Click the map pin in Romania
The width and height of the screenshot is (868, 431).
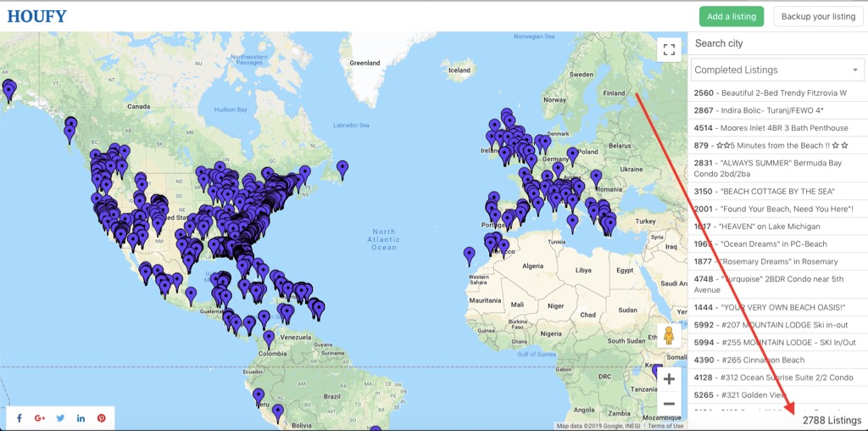click(596, 179)
